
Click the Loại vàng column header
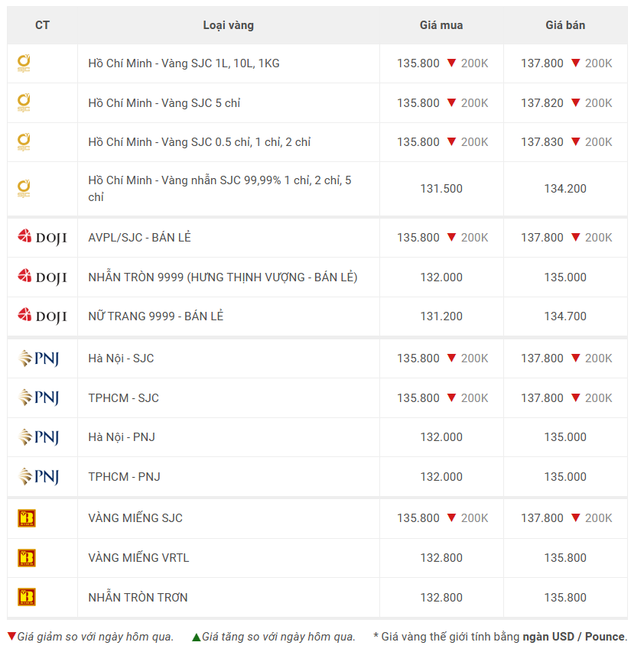tap(228, 25)
